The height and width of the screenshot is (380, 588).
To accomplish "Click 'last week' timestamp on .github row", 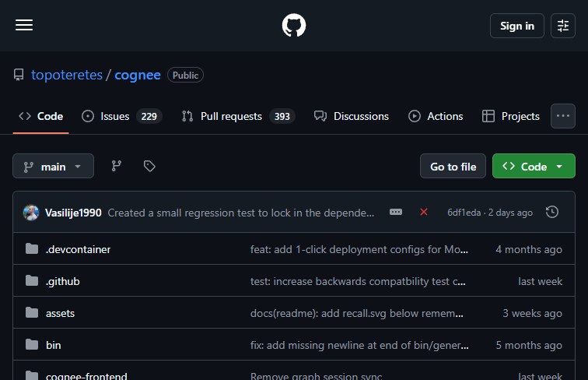I will 540,281.
